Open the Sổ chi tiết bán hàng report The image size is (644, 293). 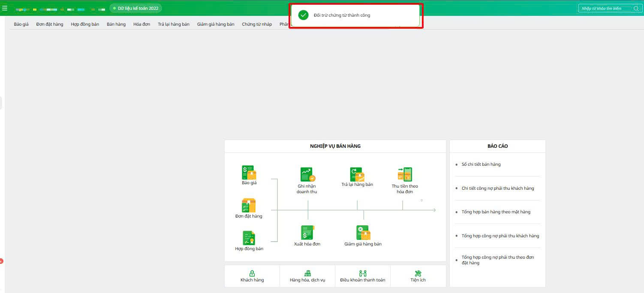[x=481, y=164]
